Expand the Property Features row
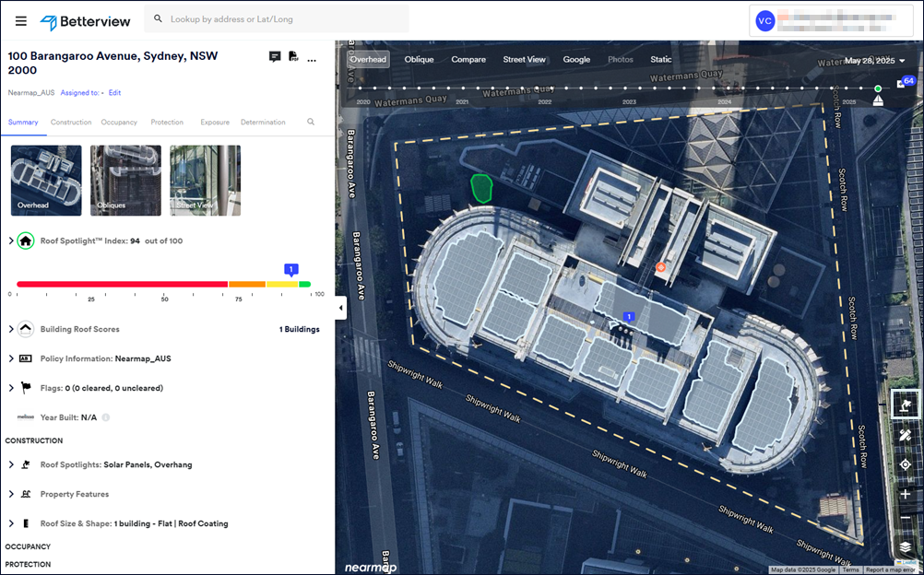 [x=11, y=494]
